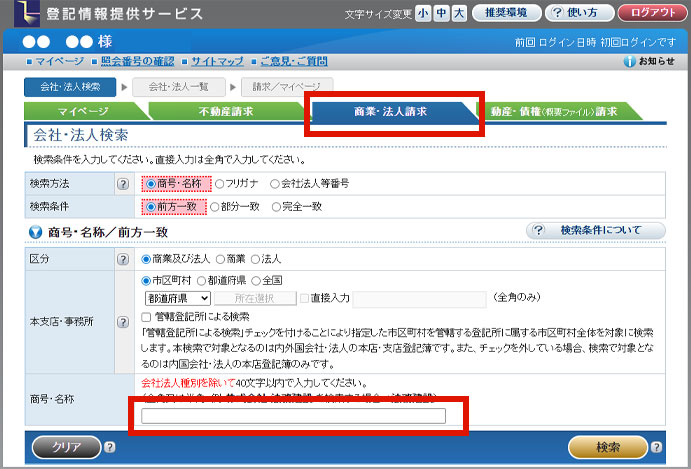Viewport: 691px width, 469px height.
Task: Choose the 全国 location radio option
Action: [x=256, y=281]
